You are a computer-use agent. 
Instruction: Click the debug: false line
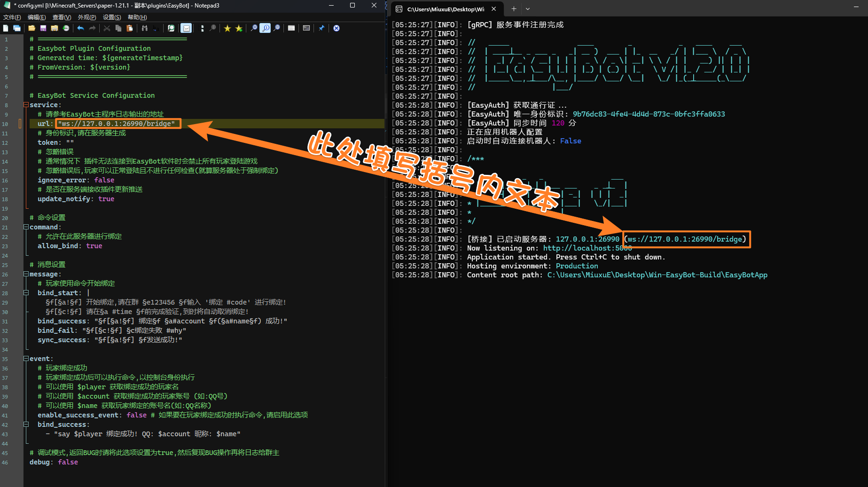click(54, 462)
